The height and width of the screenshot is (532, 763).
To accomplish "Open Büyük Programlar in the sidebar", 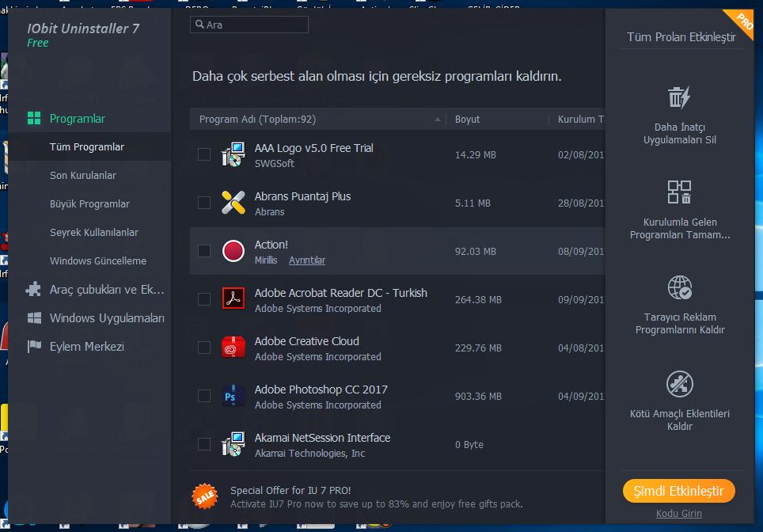I will [89, 204].
